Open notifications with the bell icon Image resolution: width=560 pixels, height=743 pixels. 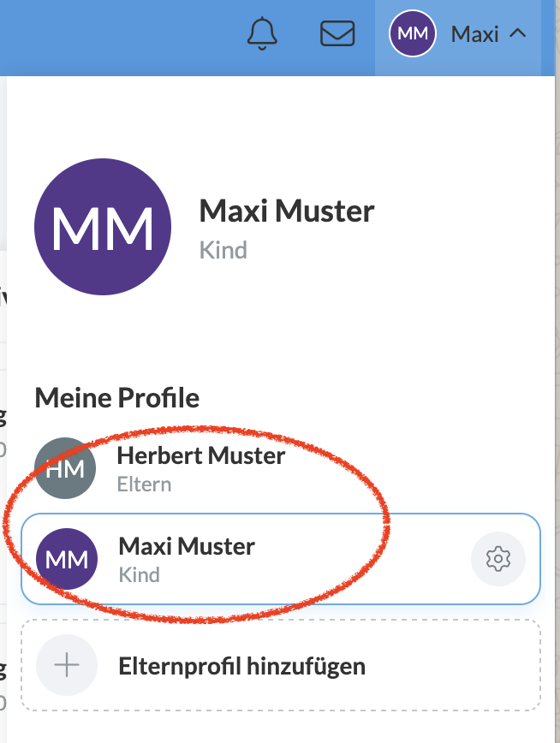tap(263, 34)
